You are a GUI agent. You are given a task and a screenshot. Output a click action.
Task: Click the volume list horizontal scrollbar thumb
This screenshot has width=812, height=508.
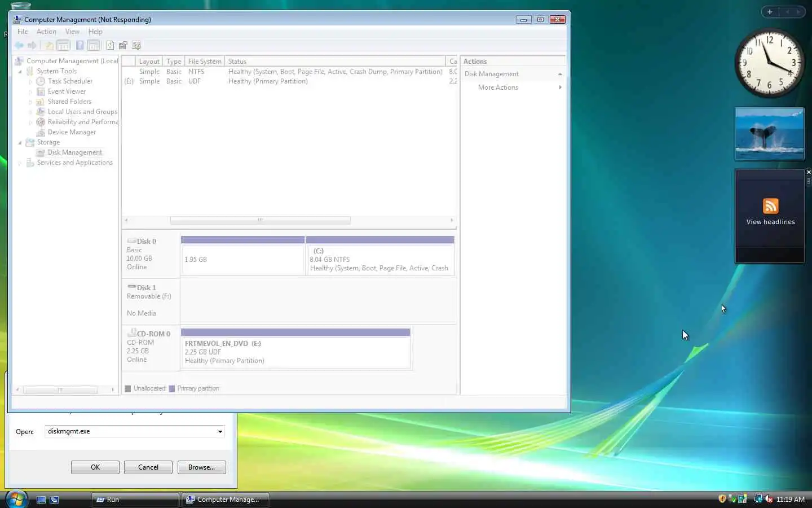[x=260, y=220]
